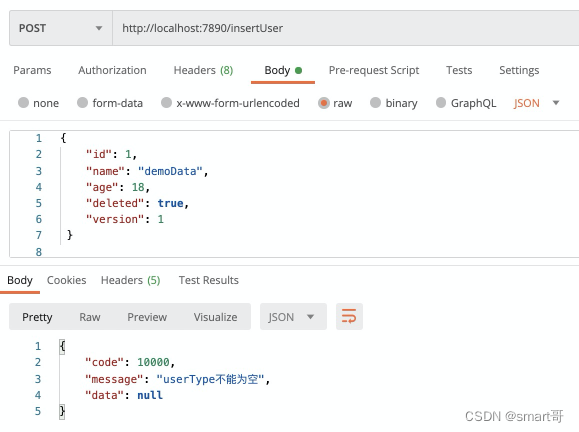Open the request Headers (8) tab
579x432 pixels.
(203, 70)
